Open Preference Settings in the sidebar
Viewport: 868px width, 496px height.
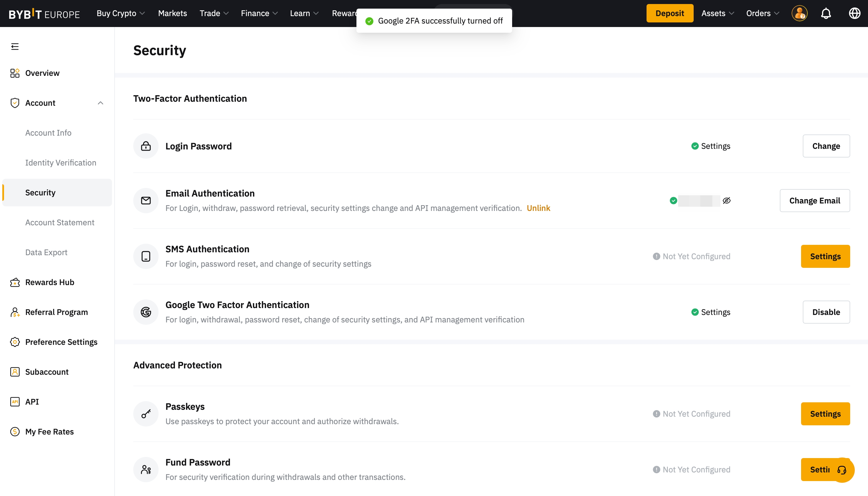coord(61,342)
